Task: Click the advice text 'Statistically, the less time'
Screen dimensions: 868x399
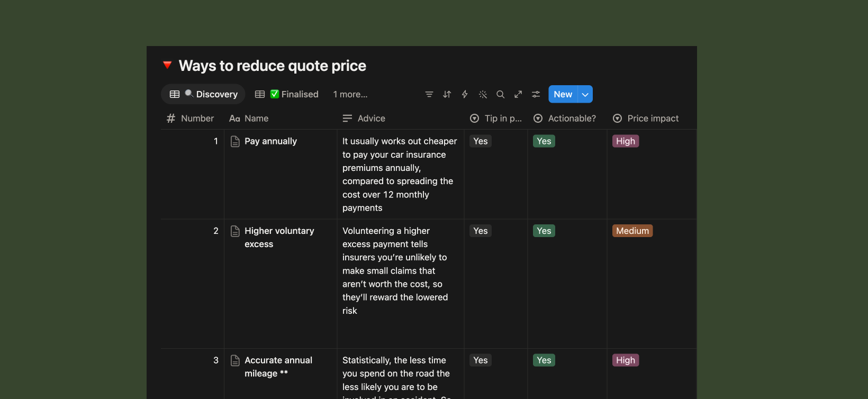Action: click(x=394, y=360)
